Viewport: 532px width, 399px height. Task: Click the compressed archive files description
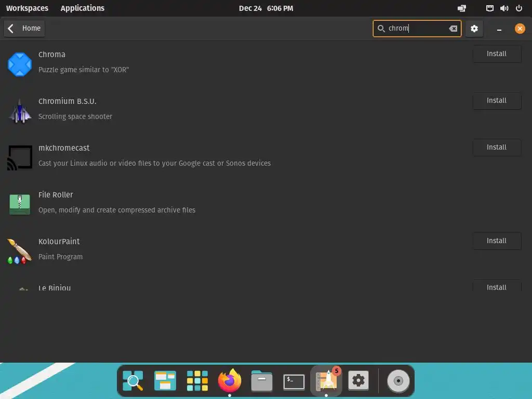[117, 210]
